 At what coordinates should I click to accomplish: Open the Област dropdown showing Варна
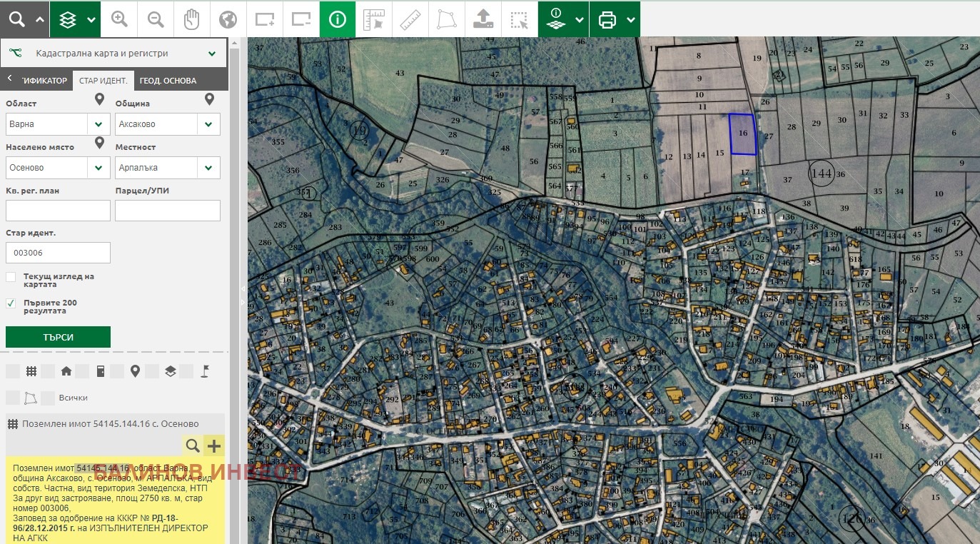coord(98,124)
